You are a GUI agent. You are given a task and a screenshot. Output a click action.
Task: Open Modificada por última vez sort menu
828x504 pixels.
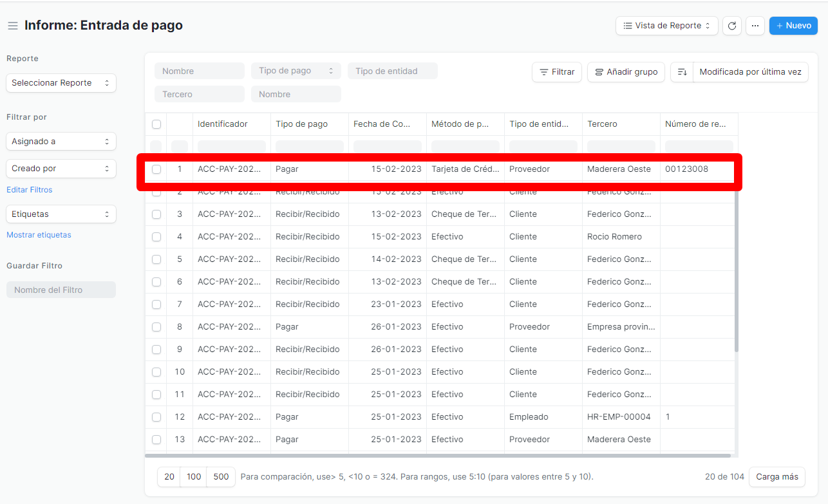pos(750,72)
